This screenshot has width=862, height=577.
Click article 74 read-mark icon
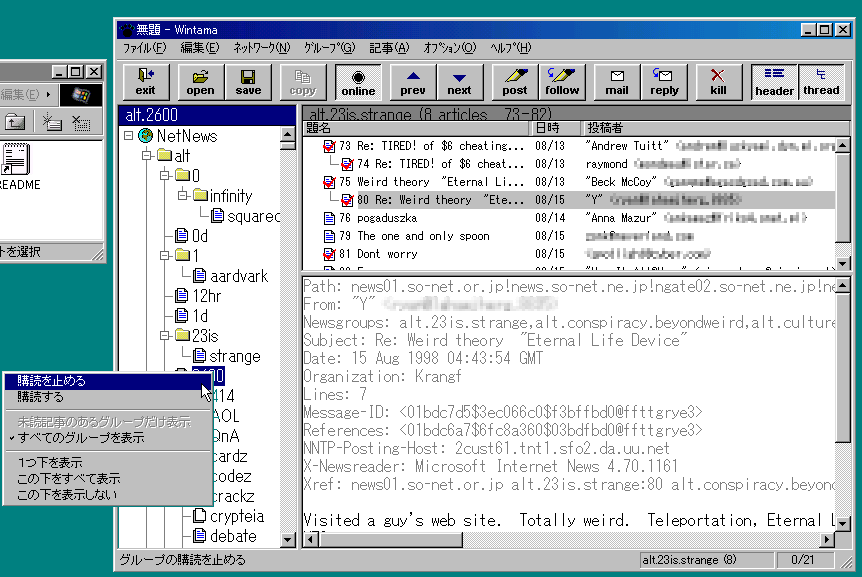click(x=347, y=164)
